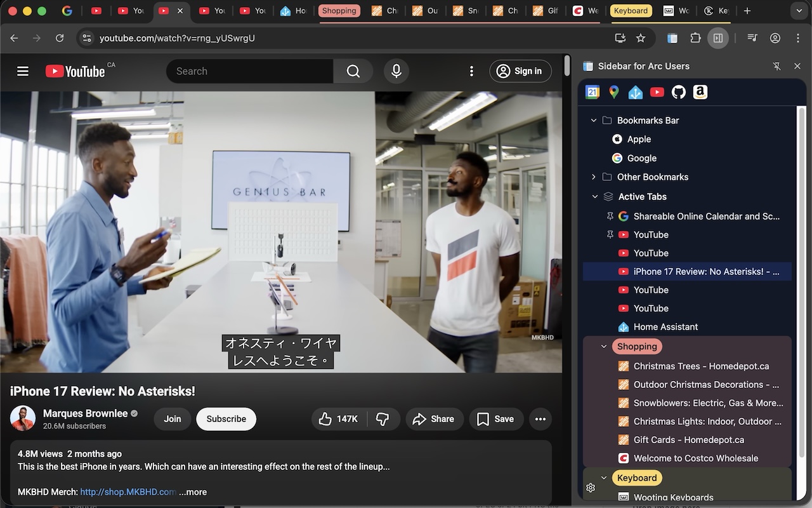
Task: Open Google Calendar shortcut in the sidebar
Action: 593,92
